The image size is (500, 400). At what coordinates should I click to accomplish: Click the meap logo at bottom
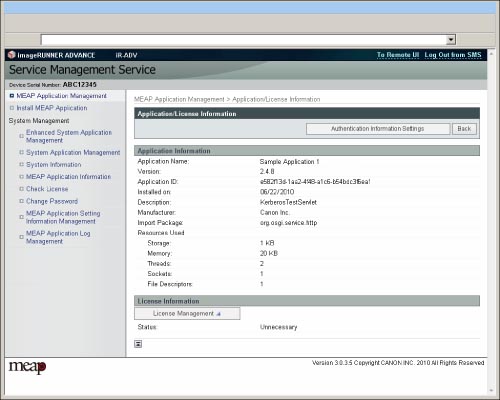27,367
